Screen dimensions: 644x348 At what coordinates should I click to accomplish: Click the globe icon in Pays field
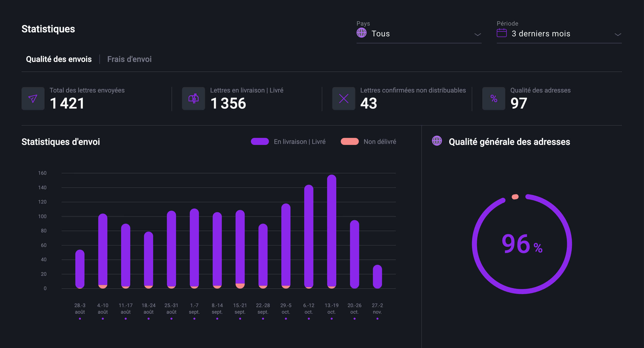click(x=362, y=33)
